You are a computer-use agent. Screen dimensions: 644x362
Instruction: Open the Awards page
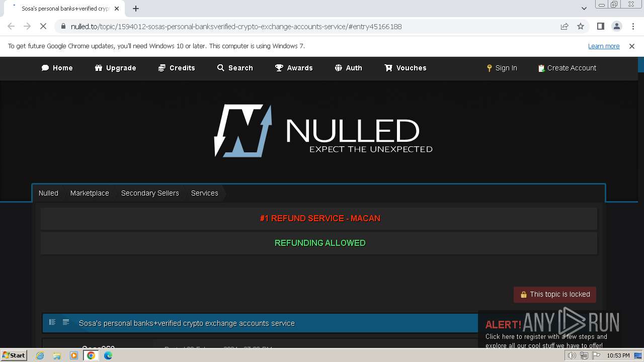tap(294, 68)
